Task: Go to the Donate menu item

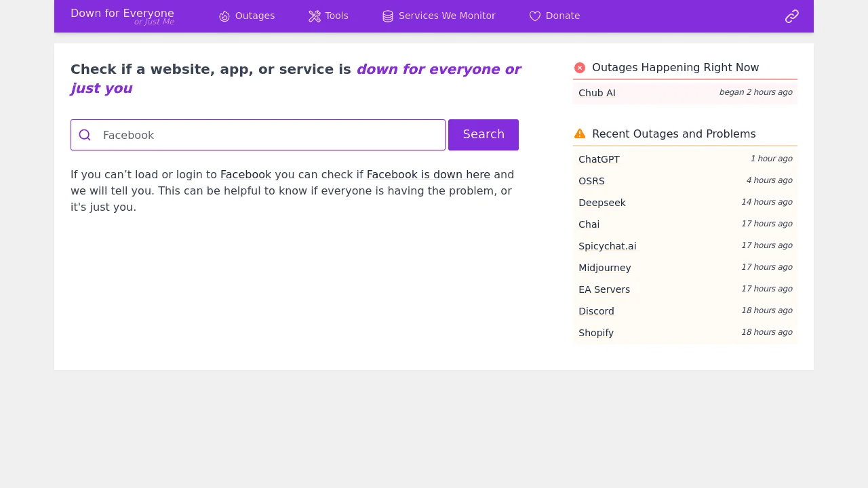Action: coord(562,16)
